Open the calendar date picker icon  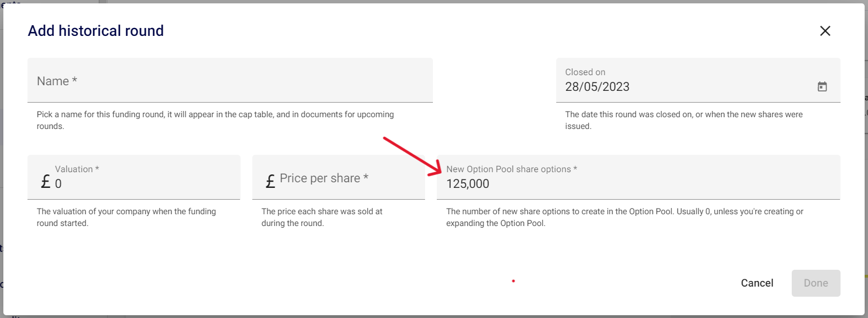[822, 87]
